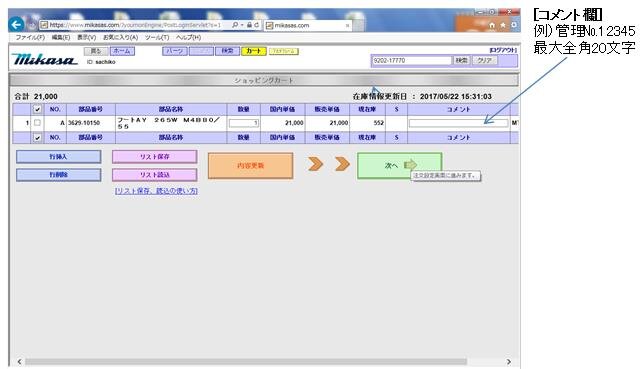Click the horizontal scrollbar left arrow

19,362
